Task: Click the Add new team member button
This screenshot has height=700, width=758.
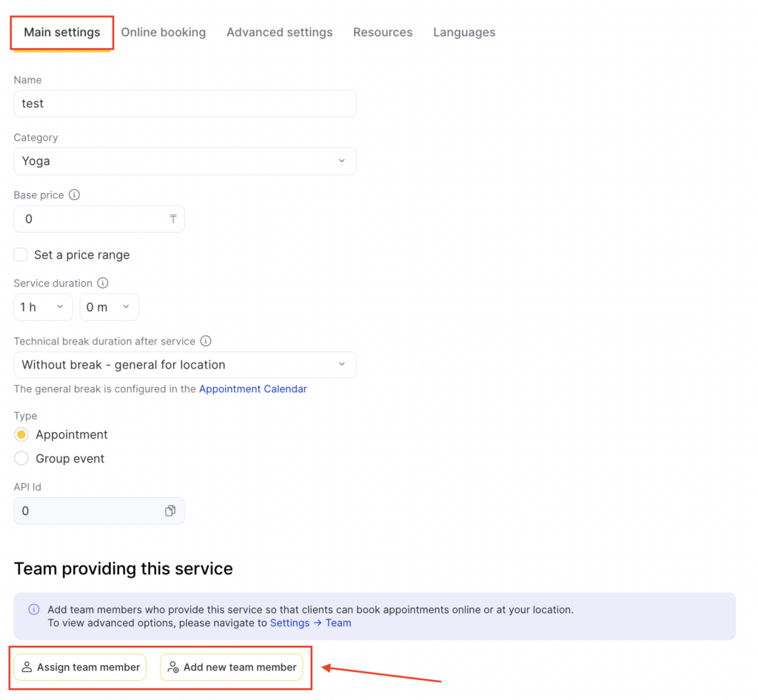Action: pyautogui.click(x=231, y=667)
